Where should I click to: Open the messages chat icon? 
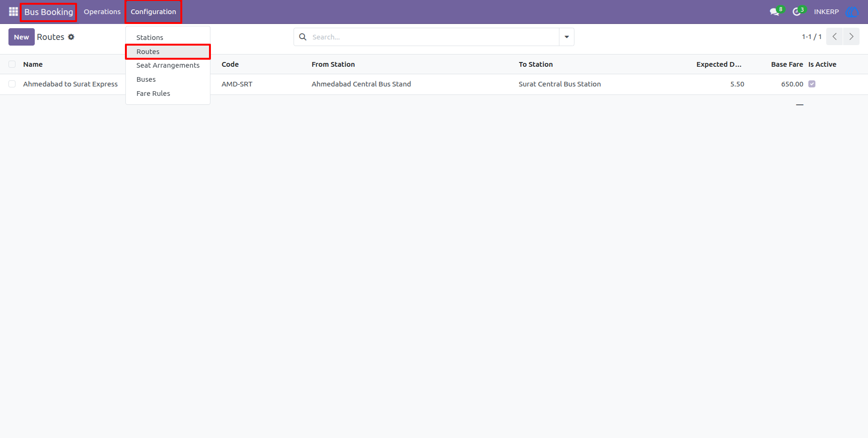click(x=775, y=12)
